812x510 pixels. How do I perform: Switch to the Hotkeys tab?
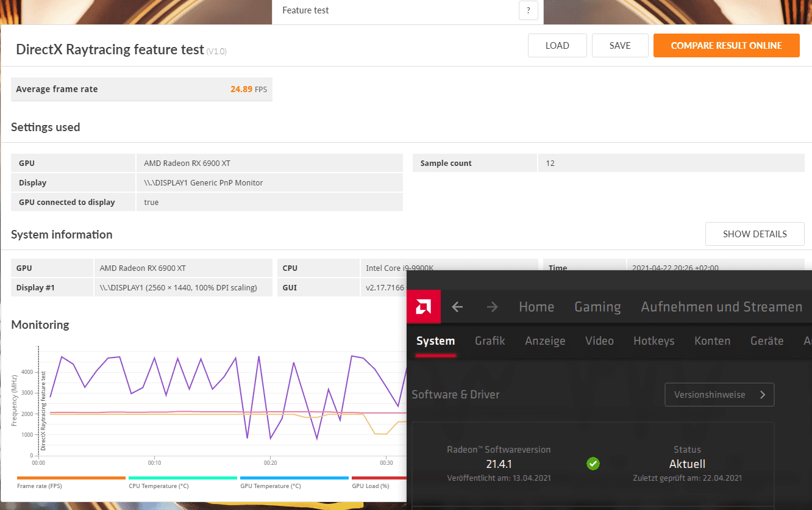coord(654,341)
